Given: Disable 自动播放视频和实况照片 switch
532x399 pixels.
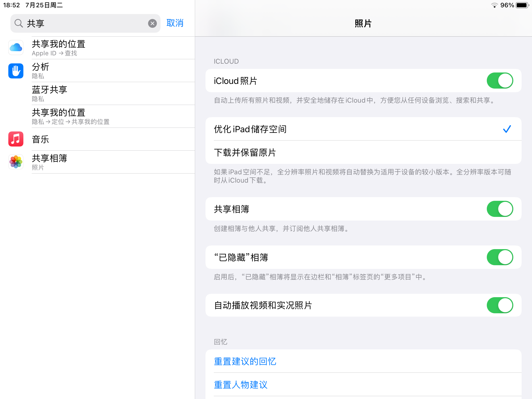Looking at the screenshot, I should click(x=500, y=305).
